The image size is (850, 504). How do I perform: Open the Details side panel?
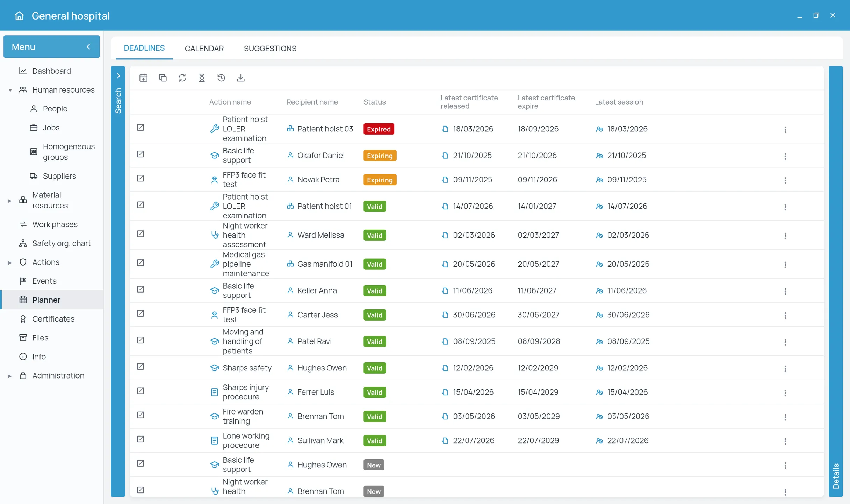(836, 281)
